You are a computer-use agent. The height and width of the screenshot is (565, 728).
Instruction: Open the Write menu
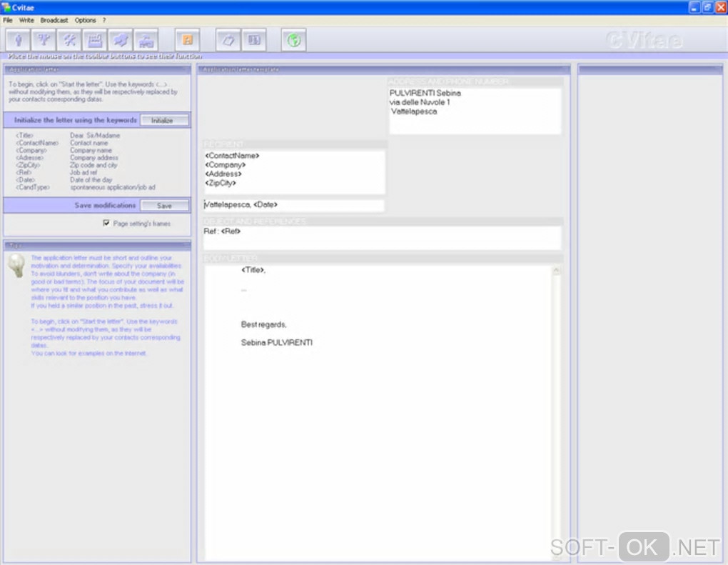(26, 20)
